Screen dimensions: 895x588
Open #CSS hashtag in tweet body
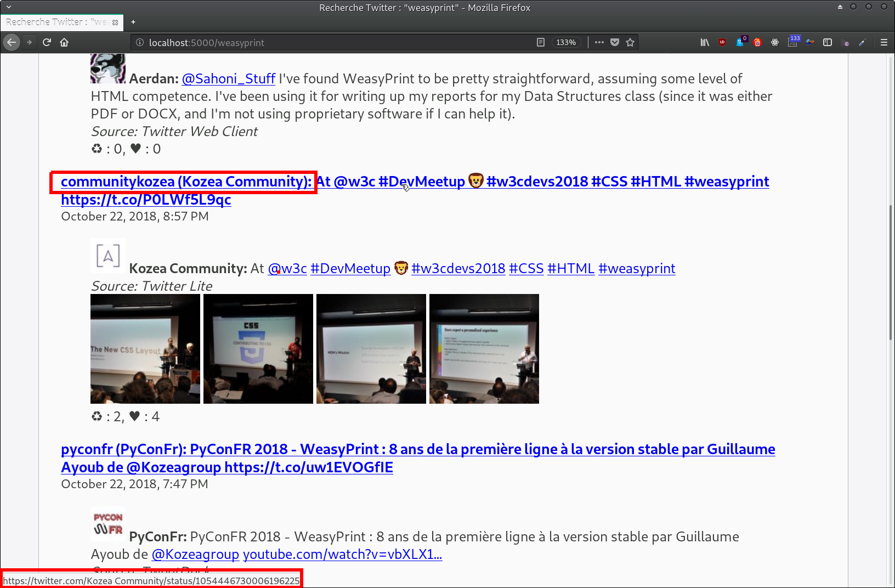(526, 269)
